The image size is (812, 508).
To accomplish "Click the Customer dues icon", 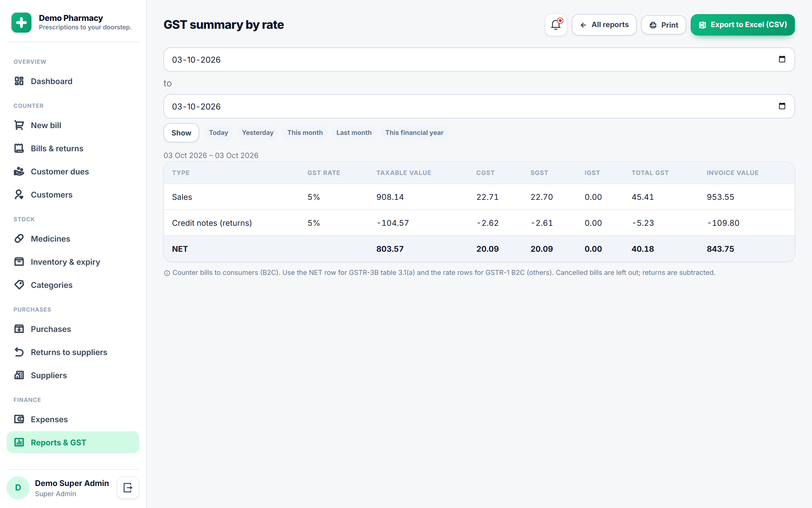I will (19, 171).
